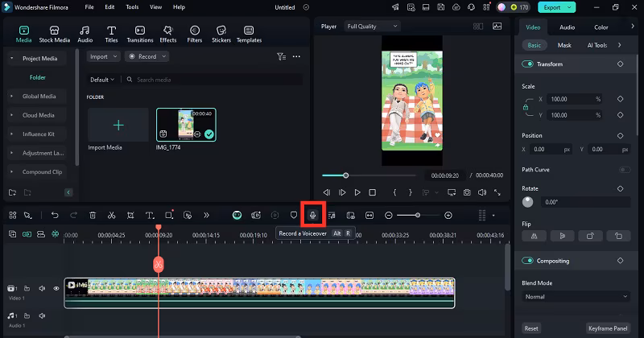Expand the Cloud Media tree item
Screen dimensions: 644x338
click(x=11, y=115)
